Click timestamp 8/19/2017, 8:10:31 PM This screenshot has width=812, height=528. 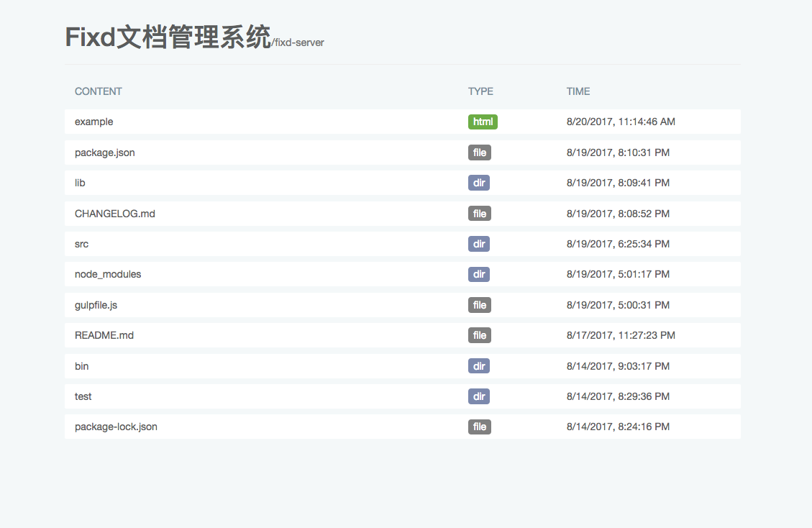coord(618,153)
